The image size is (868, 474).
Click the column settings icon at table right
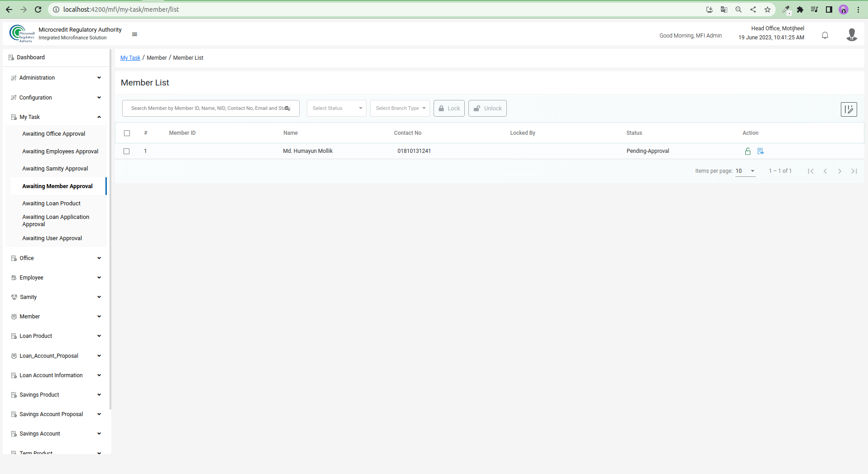tap(849, 109)
